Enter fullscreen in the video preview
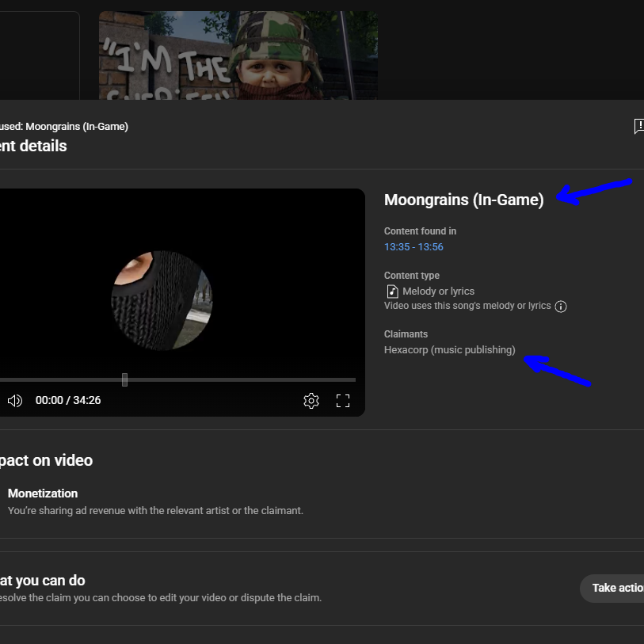This screenshot has height=644, width=644. [x=342, y=401]
